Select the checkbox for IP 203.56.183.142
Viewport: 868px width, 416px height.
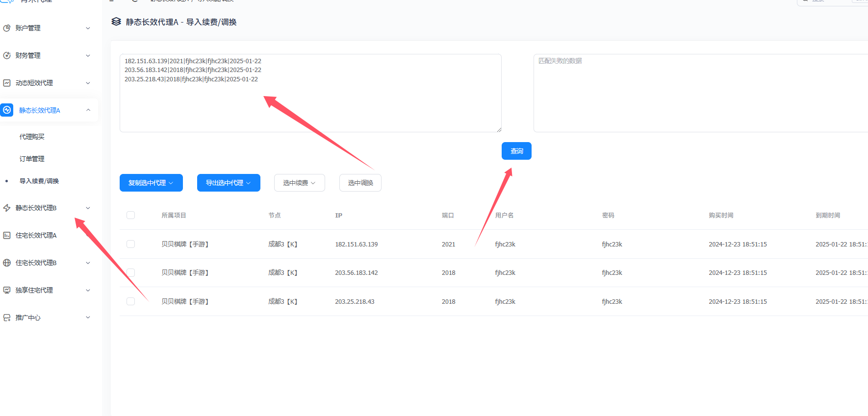point(130,272)
